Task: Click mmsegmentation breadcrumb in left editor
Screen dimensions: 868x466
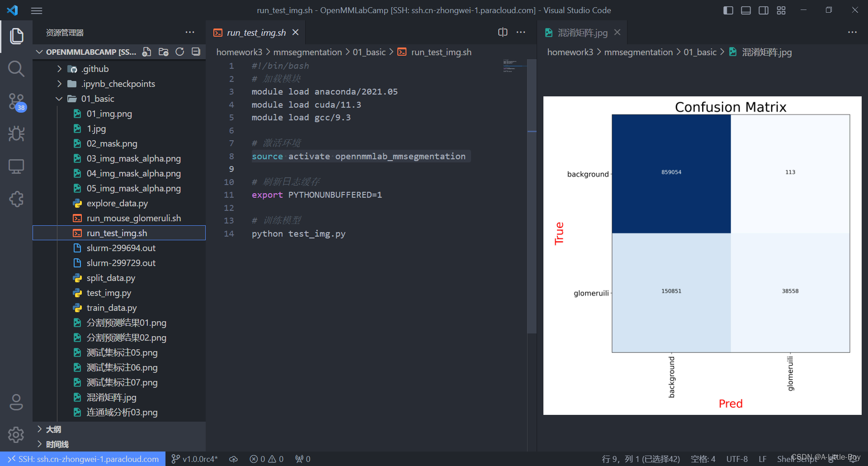Action: [x=307, y=52]
